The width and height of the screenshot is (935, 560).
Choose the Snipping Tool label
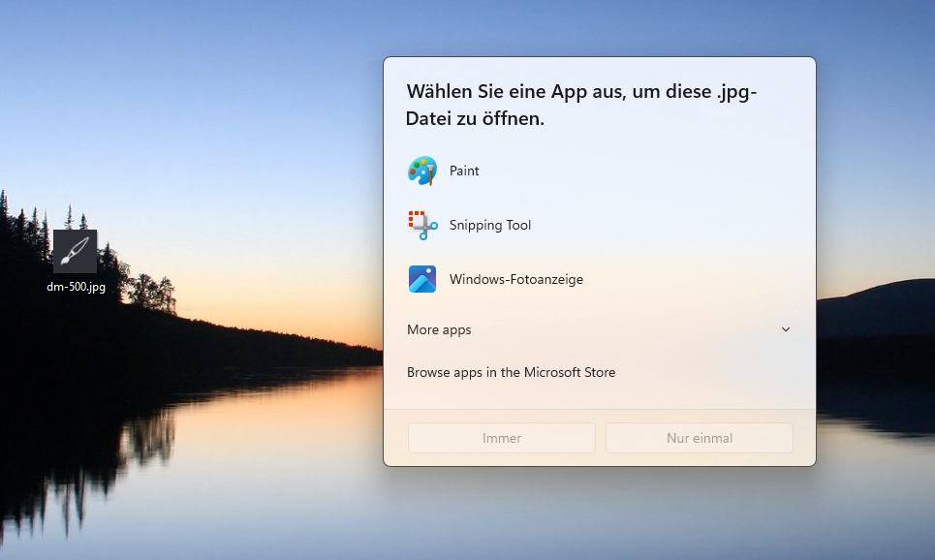point(490,226)
